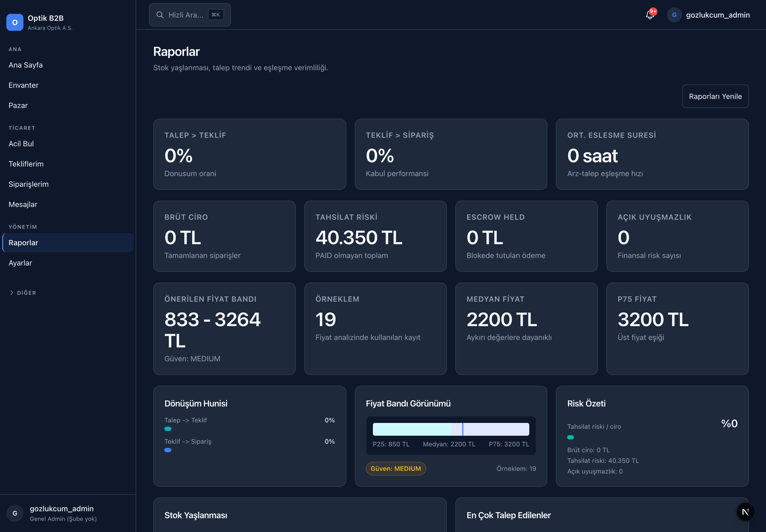Click the TEKLİF > SİPARİŞ card
This screenshot has height=532, width=766.
[x=451, y=154]
